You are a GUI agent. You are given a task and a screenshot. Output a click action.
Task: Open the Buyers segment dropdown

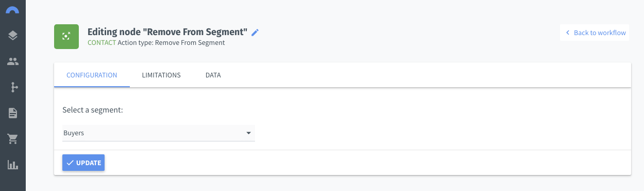click(x=159, y=133)
